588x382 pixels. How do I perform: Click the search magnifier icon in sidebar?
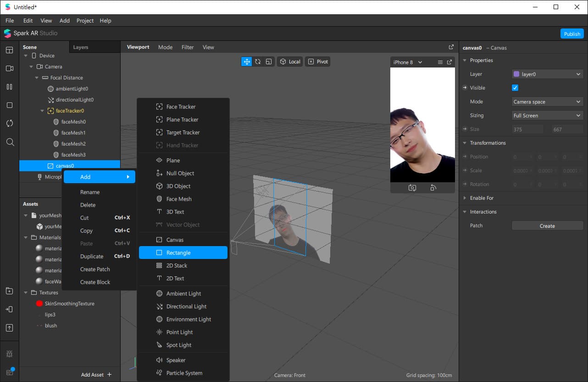click(x=10, y=142)
